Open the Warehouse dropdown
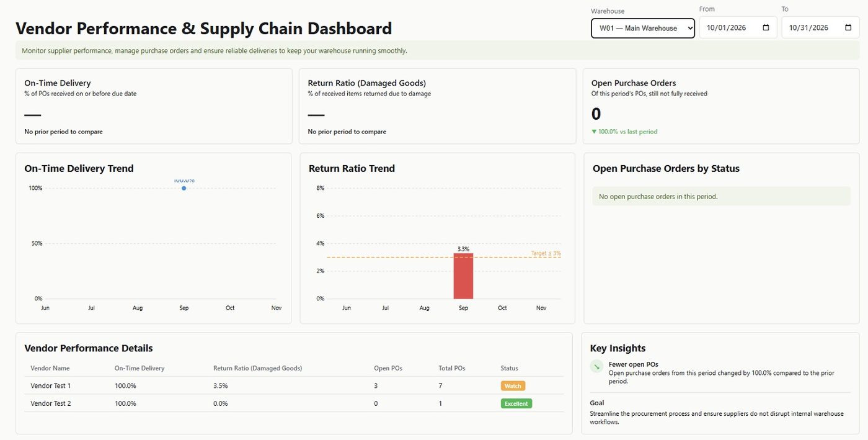The height and width of the screenshot is (440, 868). pyautogui.click(x=643, y=28)
